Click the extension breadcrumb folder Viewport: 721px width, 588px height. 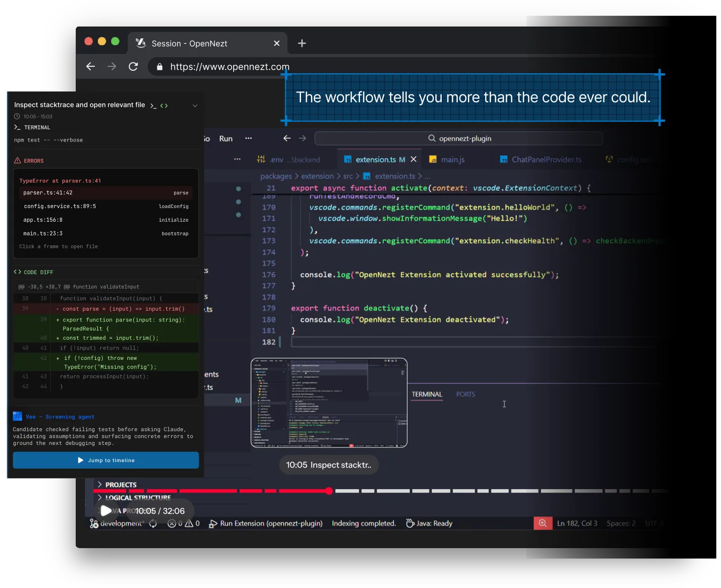pos(317,176)
